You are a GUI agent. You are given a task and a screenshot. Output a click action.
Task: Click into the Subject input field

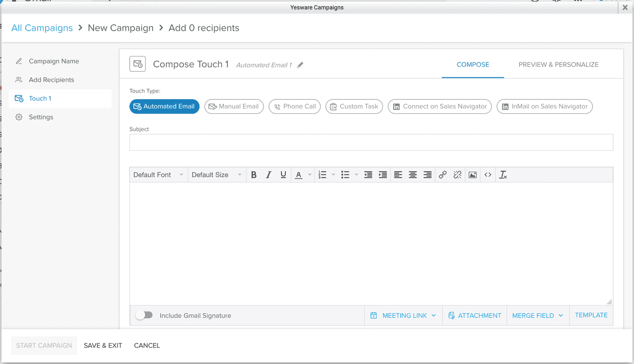371,142
